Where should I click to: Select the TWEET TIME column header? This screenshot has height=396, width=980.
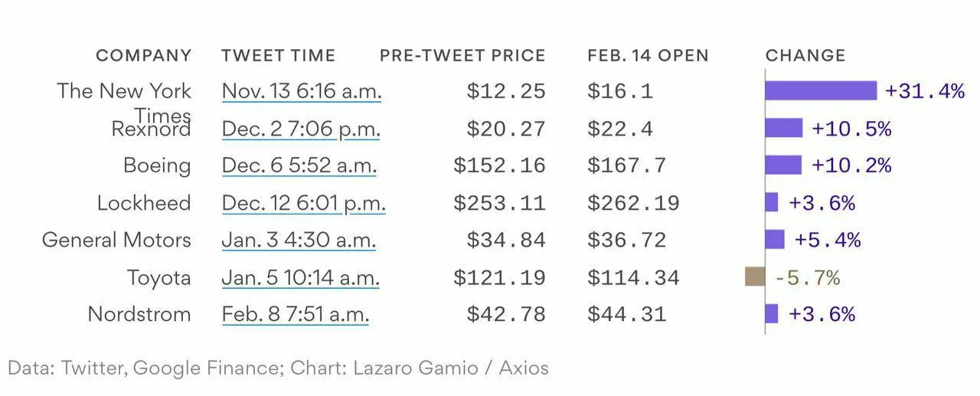(279, 56)
